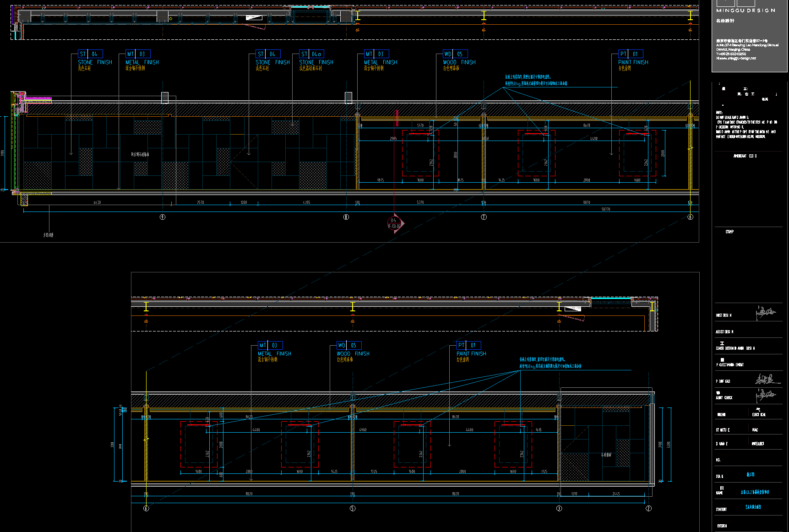Click the 1200 dimension value
This screenshot has width=789, height=532.
pos(244,202)
